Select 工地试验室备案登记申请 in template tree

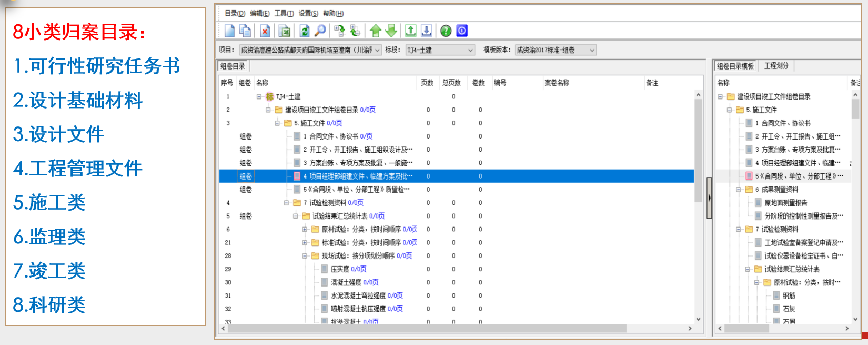point(804,243)
